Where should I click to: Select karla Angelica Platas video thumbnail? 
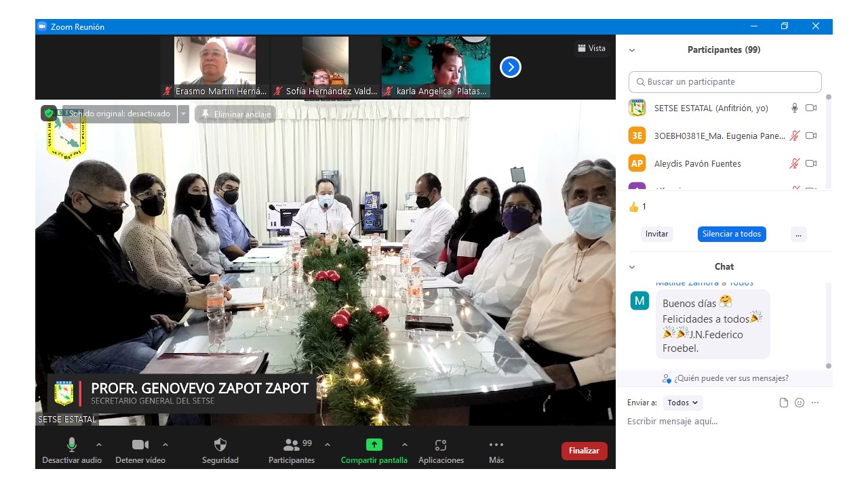click(436, 67)
